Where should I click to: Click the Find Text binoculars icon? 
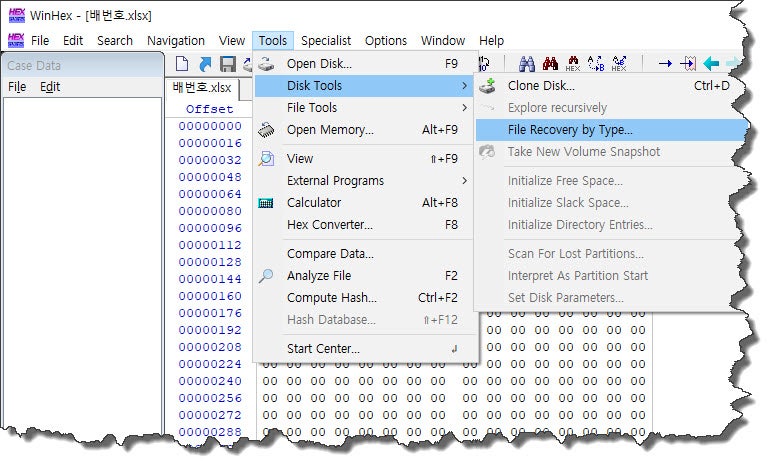(x=527, y=64)
